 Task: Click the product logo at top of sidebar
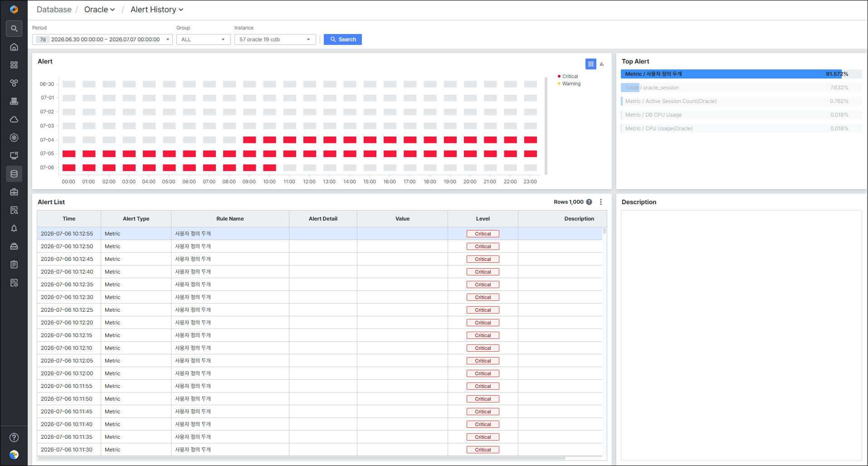point(14,9)
